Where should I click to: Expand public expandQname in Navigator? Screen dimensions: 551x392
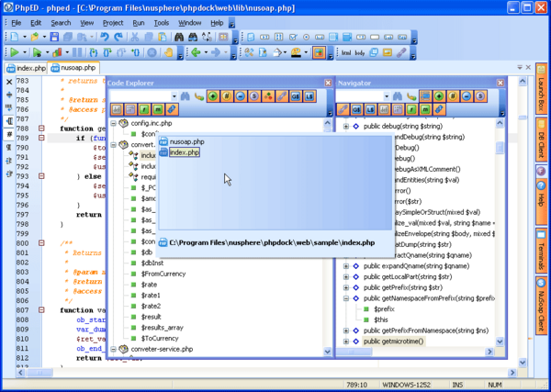(x=346, y=266)
